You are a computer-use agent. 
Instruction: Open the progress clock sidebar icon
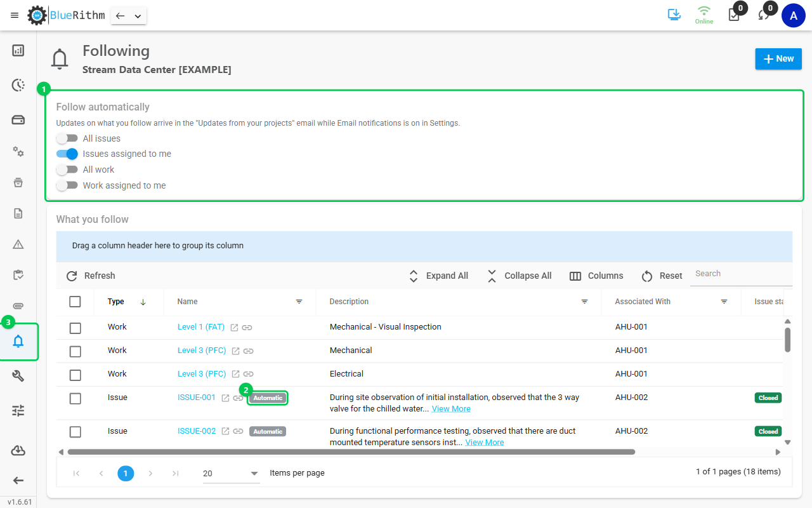(x=18, y=85)
